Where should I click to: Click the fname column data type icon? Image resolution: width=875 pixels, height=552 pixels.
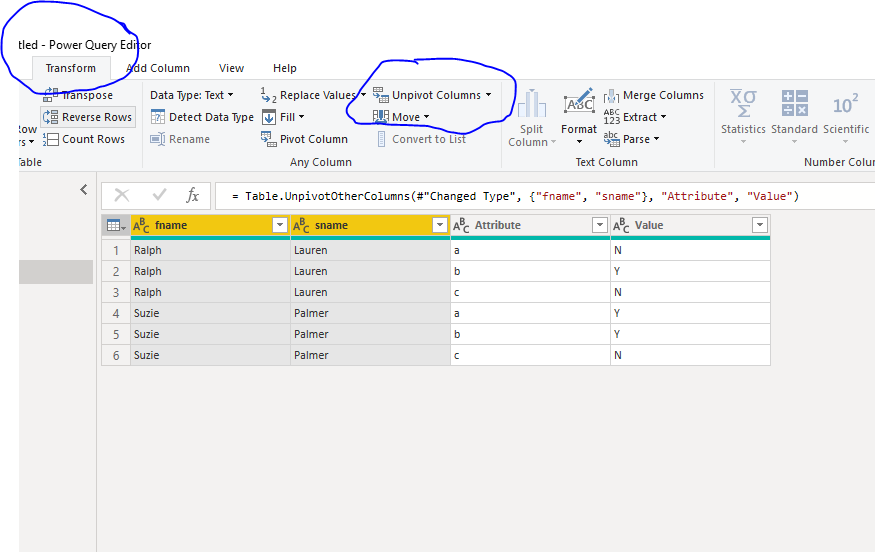(x=141, y=225)
